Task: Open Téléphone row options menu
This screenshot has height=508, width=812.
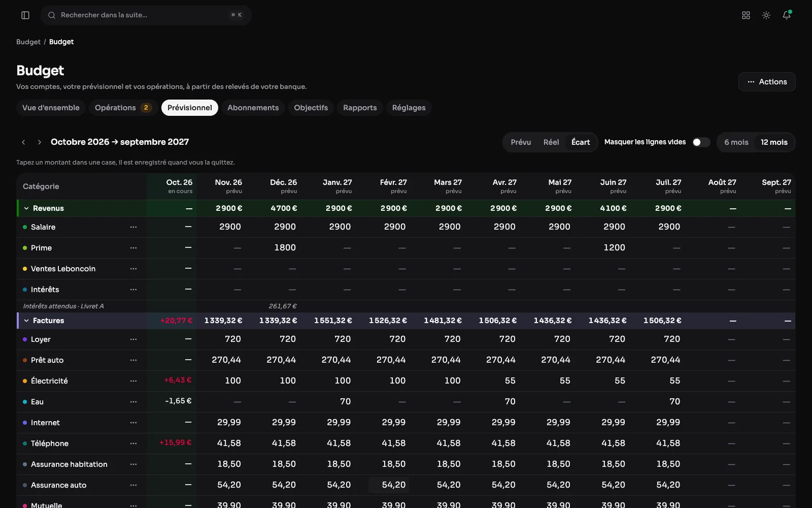Action: (x=133, y=443)
